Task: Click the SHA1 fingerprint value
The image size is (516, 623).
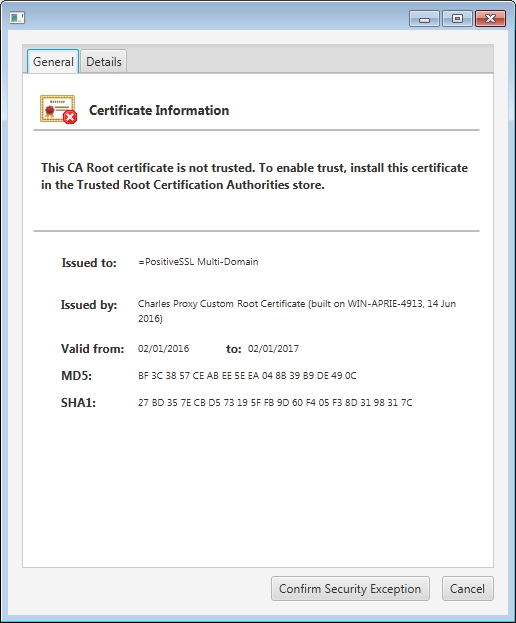Action: (x=275, y=403)
